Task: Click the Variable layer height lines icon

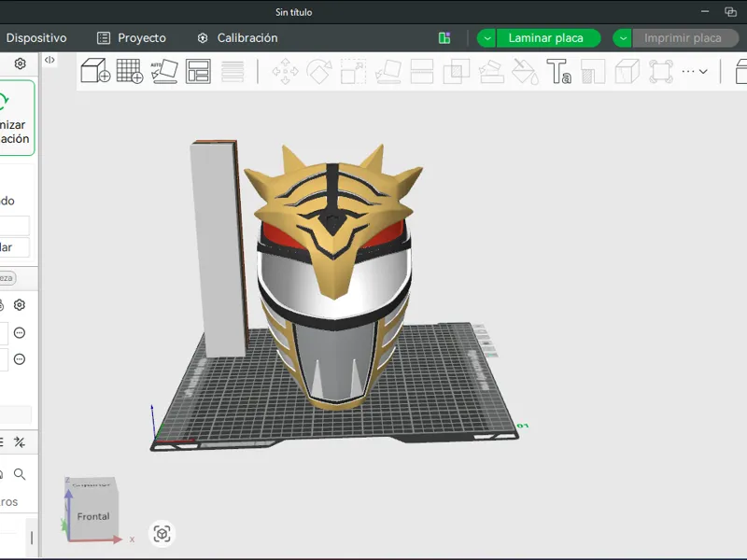Action: pos(233,72)
